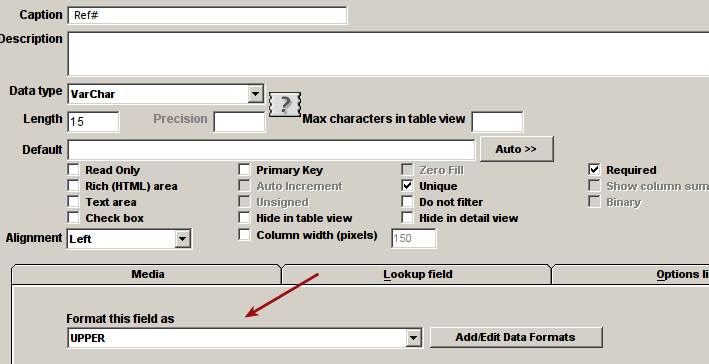The width and height of the screenshot is (709, 364).
Task: Click the Max characters in table view field
Action: [497, 122]
